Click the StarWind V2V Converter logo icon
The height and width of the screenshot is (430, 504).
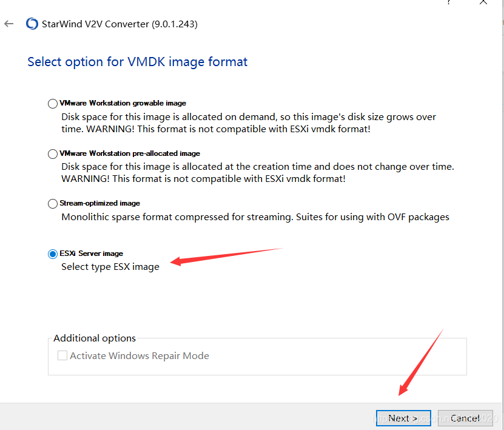[32, 24]
